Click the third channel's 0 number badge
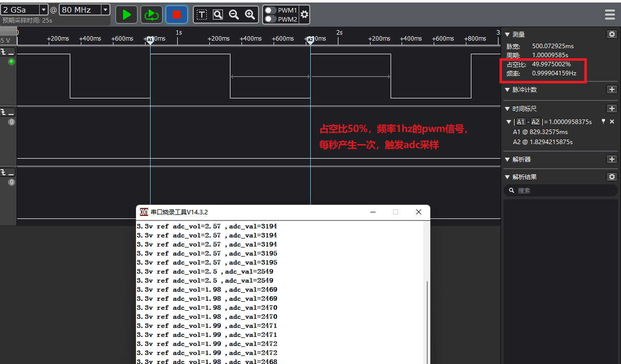 (12, 182)
